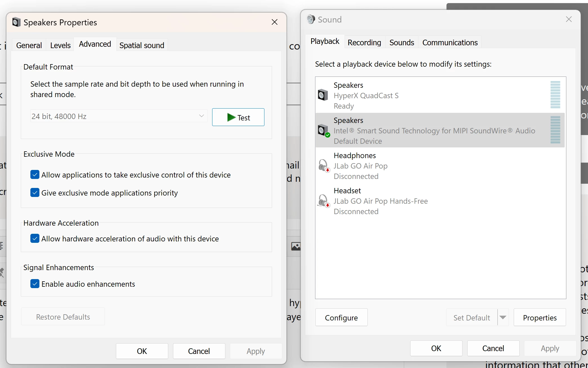The image size is (588, 368).
Task: Expand the Set Default dropdown arrow
Action: [503, 317]
